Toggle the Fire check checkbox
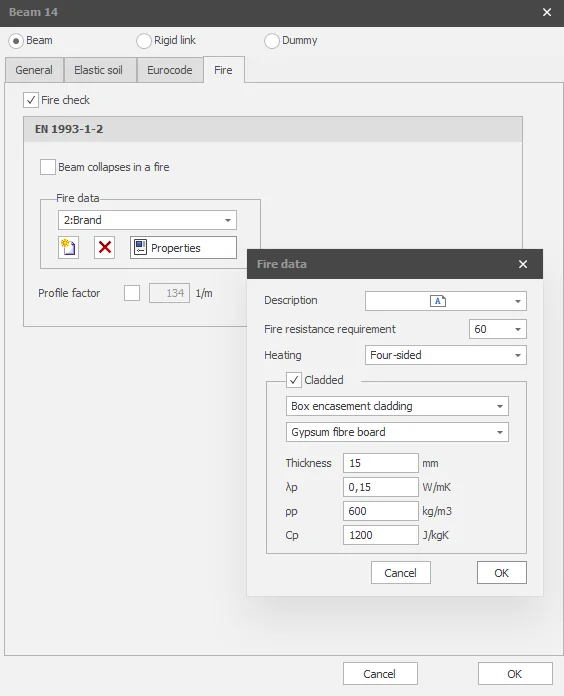This screenshot has width=564, height=696. pos(31,100)
